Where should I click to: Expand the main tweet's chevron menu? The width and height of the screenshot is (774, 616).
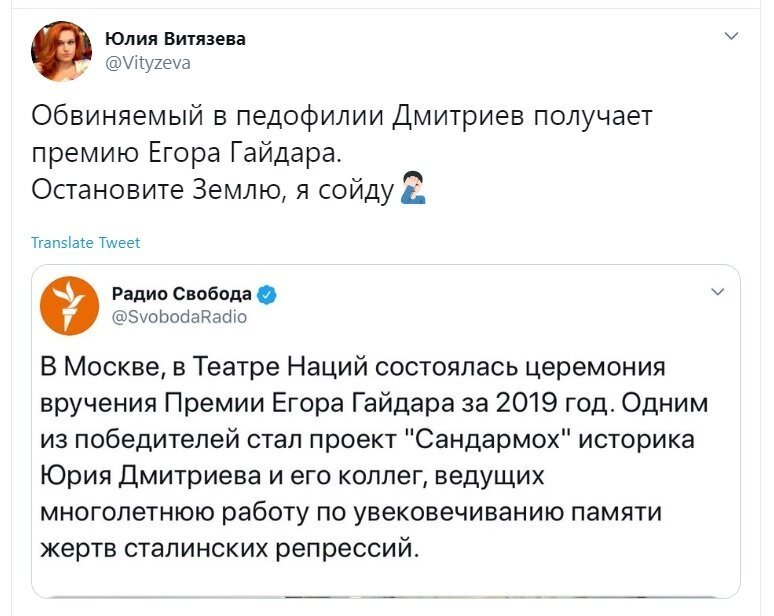coord(731,36)
